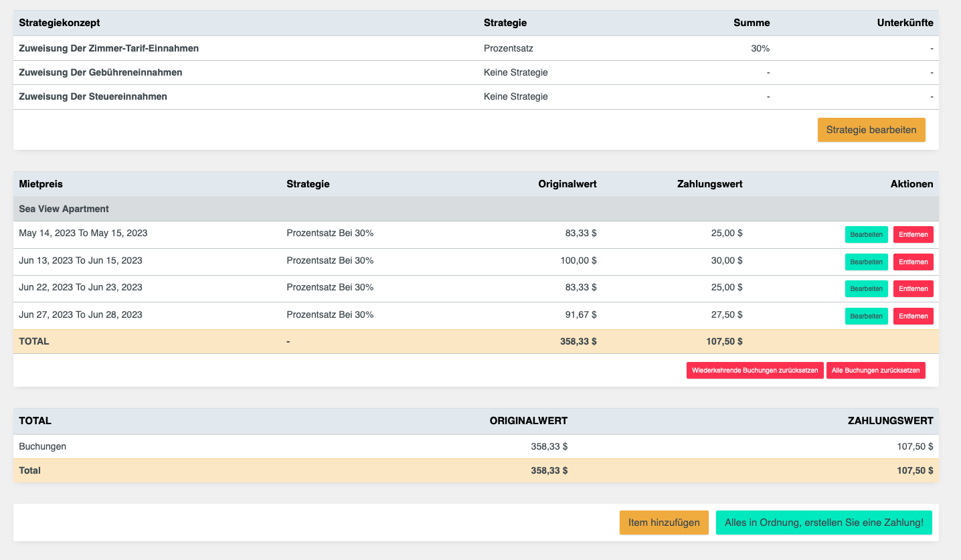Image resolution: width=961 pixels, height=560 pixels.
Task: Click the Buchungen row in totals table
Action: [43, 446]
